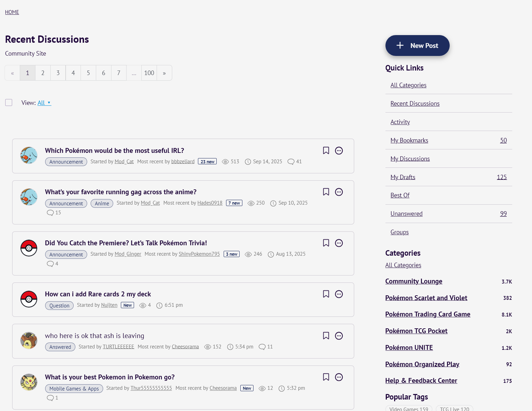The image size is (532, 411).
Task: Open Groups quick link
Action: [x=400, y=232]
